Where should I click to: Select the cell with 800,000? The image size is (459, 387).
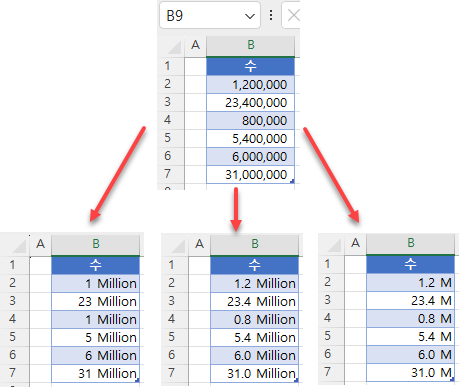[x=251, y=121]
